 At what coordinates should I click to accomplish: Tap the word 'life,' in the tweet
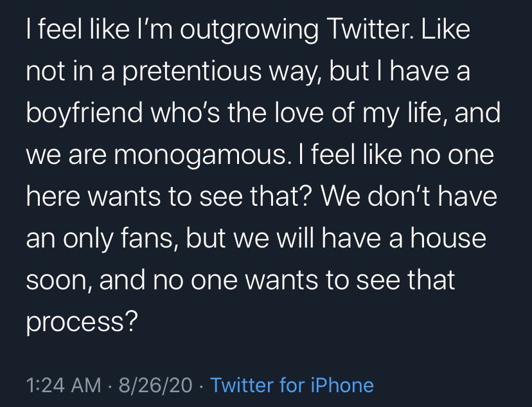coord(427,113)
